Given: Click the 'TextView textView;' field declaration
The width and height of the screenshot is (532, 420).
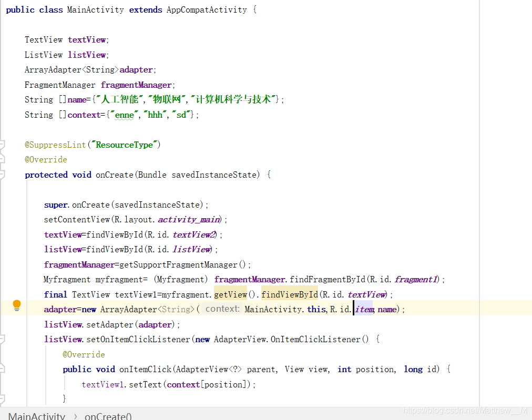Looking at the screenshot, I should (x=66, y=40).
